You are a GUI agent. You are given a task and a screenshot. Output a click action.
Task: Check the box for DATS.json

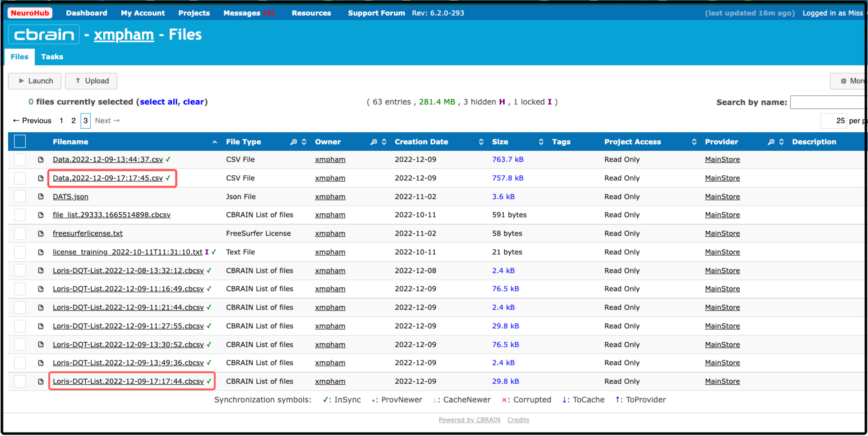20,197
